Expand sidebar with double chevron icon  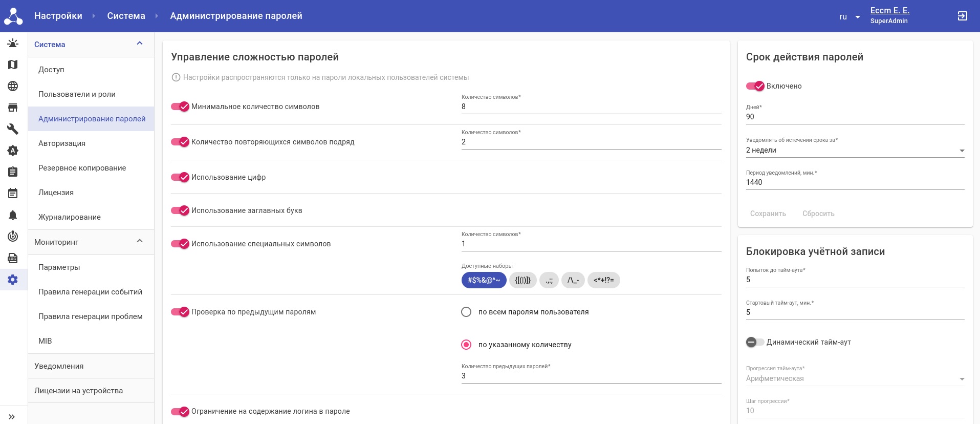[12, 417]
